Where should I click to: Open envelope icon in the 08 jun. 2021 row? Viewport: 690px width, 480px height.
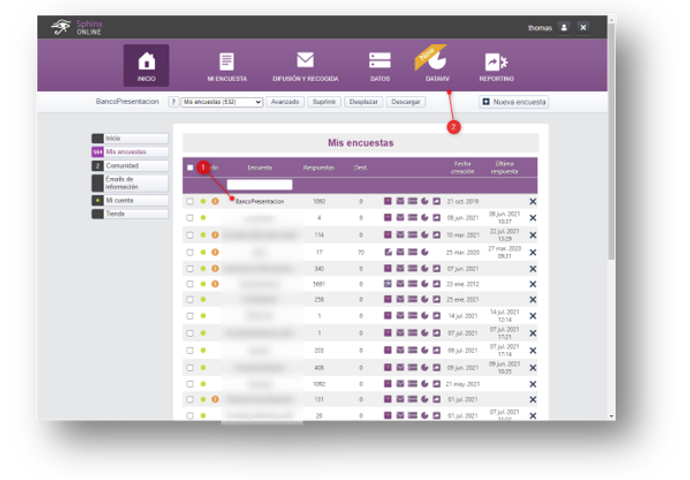[400, 217]
